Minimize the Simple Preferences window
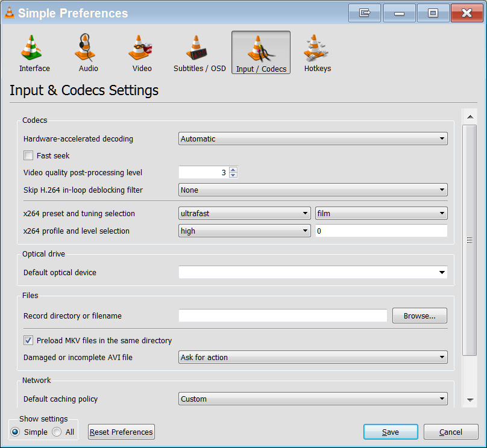 [400, 13]
